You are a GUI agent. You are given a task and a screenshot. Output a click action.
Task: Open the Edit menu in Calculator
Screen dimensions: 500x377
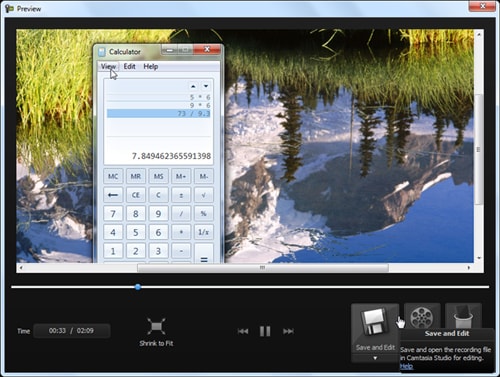click(x=129, y=66)
